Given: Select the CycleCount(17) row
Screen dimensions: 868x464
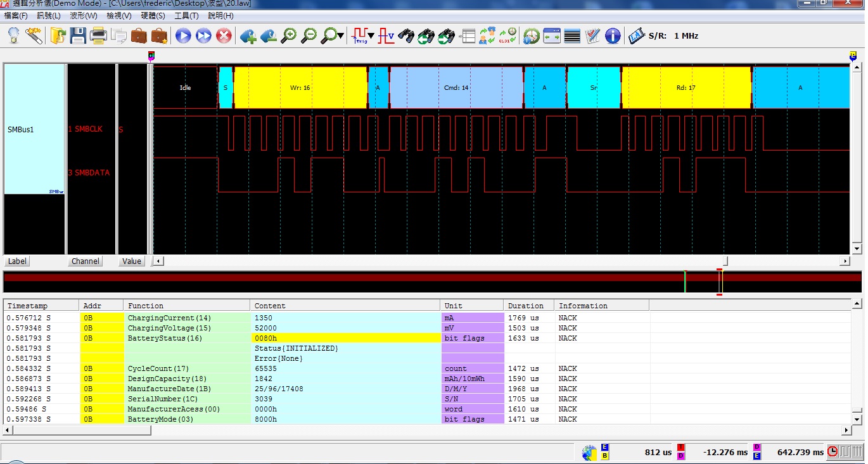Looking at the screenshot, I should coord(427,368).
